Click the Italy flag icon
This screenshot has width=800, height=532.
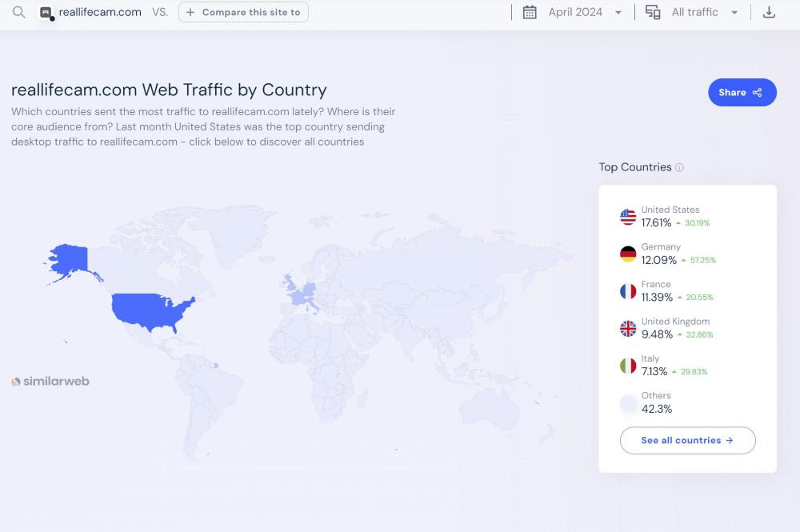(x=628, y=366)
